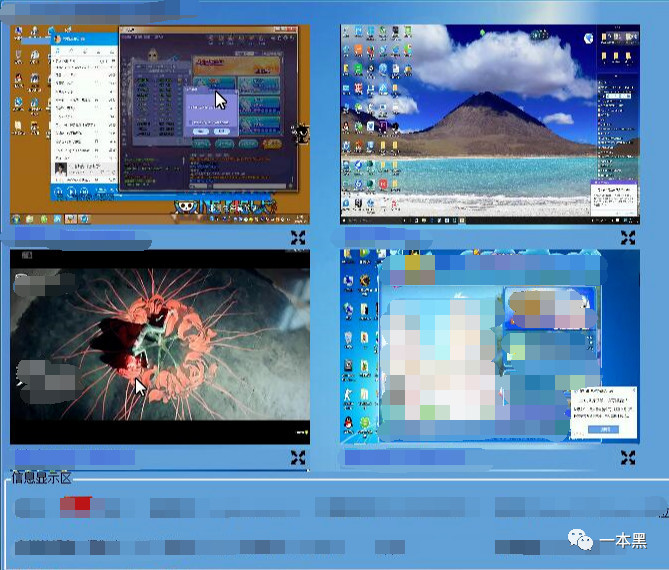Toggle checkbox in game confirmation dialog

point(190,122)
